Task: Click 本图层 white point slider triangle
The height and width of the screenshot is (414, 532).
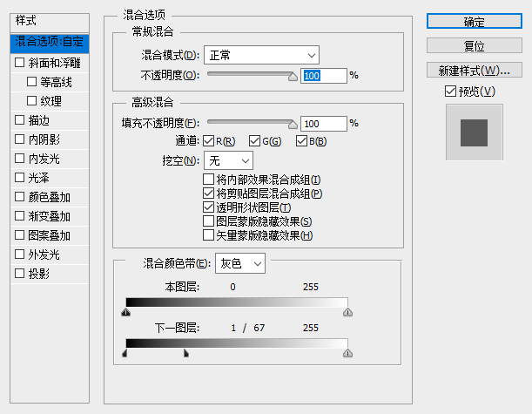Action: coord(347,312)
